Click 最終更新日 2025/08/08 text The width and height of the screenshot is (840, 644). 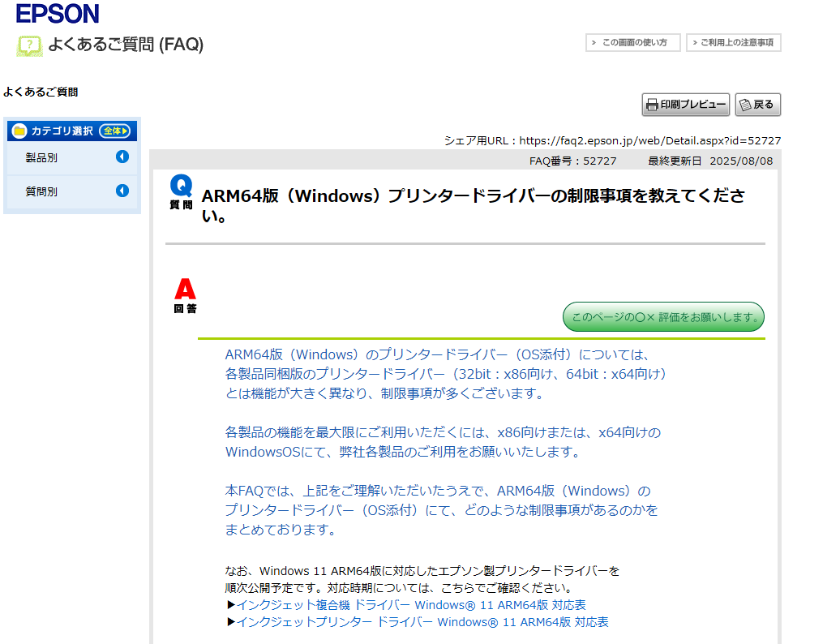click(x=710, y=161)
